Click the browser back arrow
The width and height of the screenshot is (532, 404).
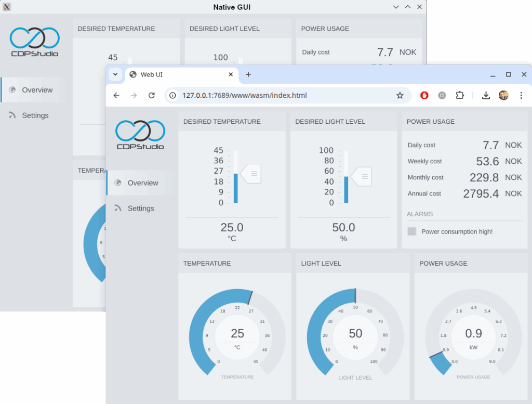[116, 96]
